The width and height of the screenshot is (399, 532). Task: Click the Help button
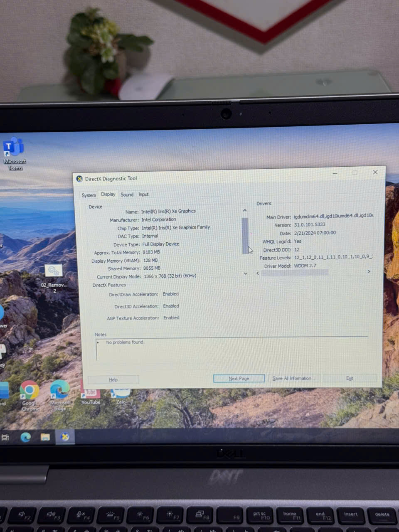[113, 379]
